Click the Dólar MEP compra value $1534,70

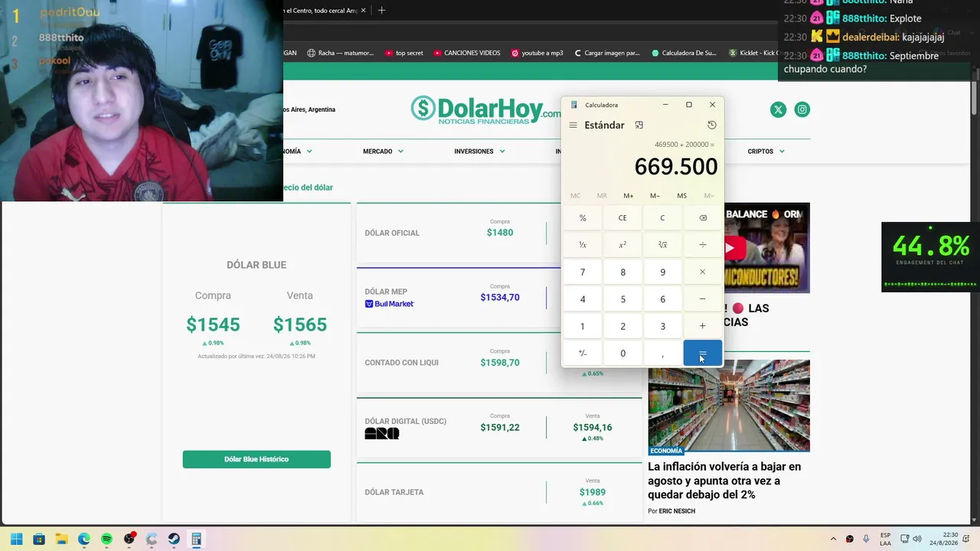[500, 297]
